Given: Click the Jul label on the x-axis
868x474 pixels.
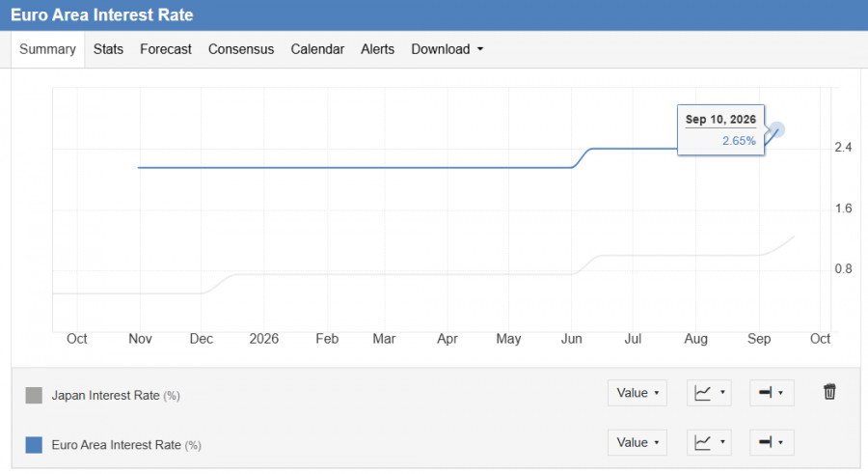Looking at the screenshot, I should 633,339.
